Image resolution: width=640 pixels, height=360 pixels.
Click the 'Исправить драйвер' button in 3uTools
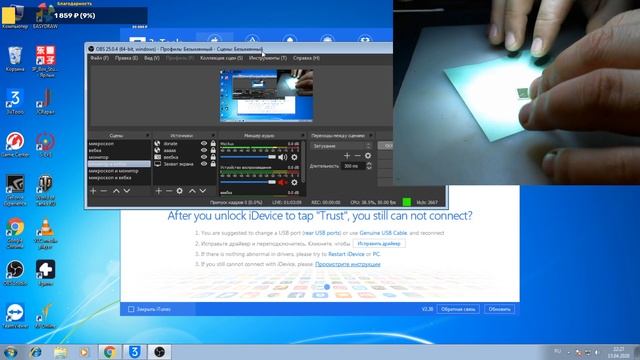tap(379, 244)
